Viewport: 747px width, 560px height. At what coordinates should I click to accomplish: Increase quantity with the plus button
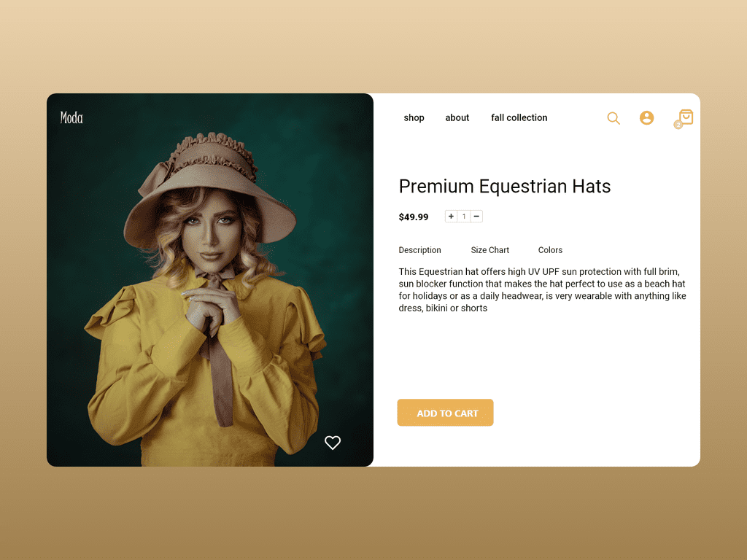(451, 216)
